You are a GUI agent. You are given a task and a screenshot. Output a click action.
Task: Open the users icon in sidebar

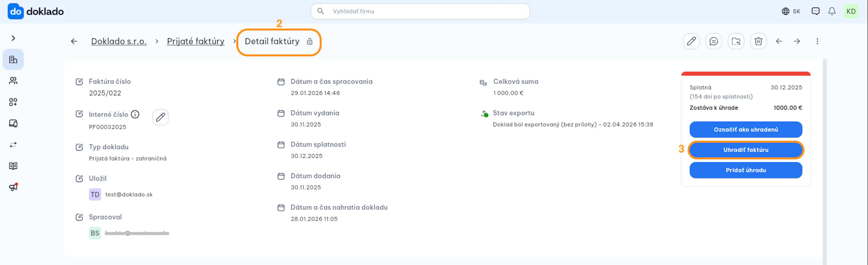[x=13, y=81]
